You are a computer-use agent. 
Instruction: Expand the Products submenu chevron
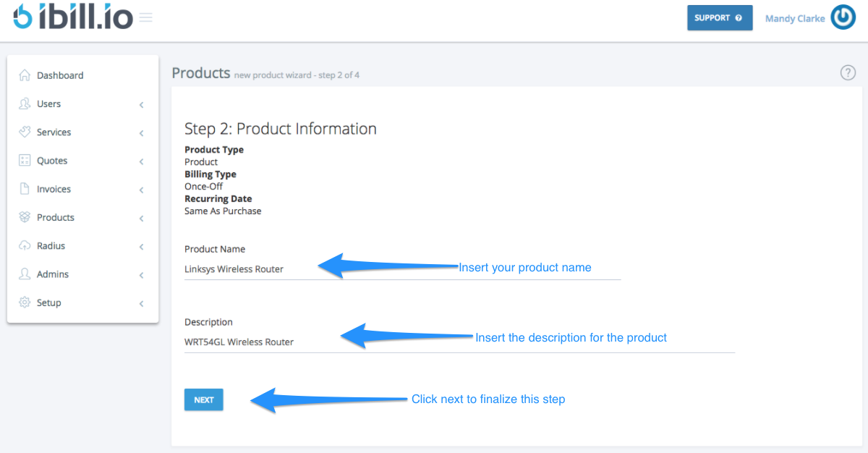tap(142, 219)
